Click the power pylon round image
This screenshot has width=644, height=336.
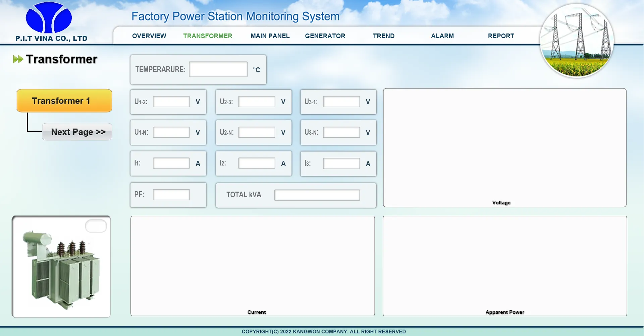click(577, 41)
